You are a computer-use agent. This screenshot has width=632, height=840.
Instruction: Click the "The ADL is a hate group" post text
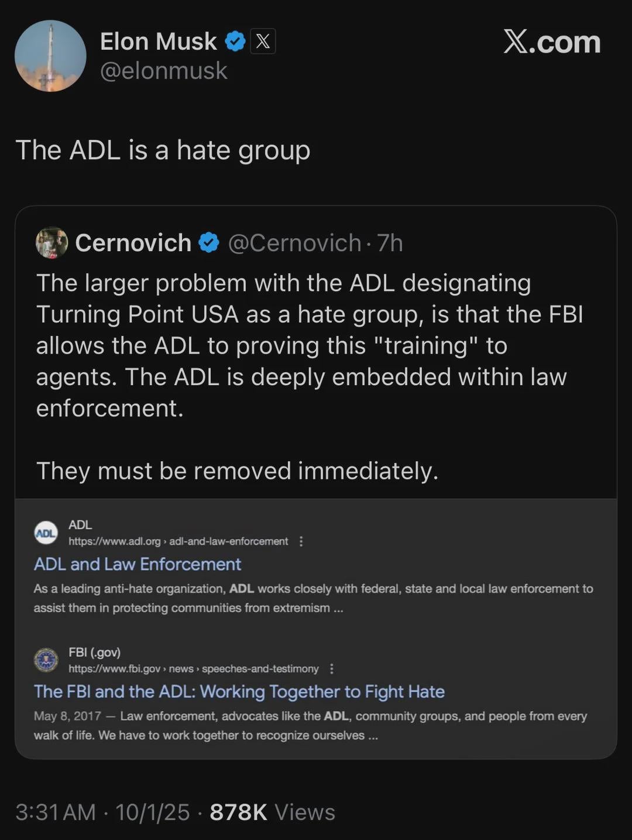(163, 150)
